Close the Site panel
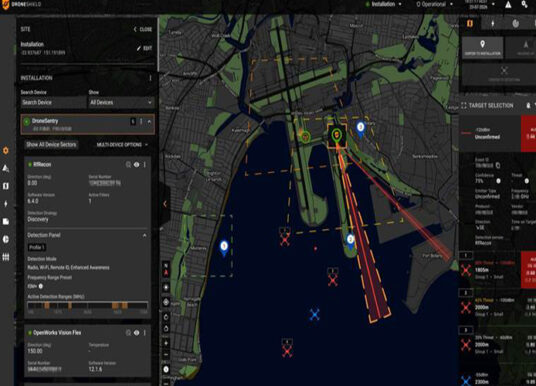 click(x=143, y=29)
